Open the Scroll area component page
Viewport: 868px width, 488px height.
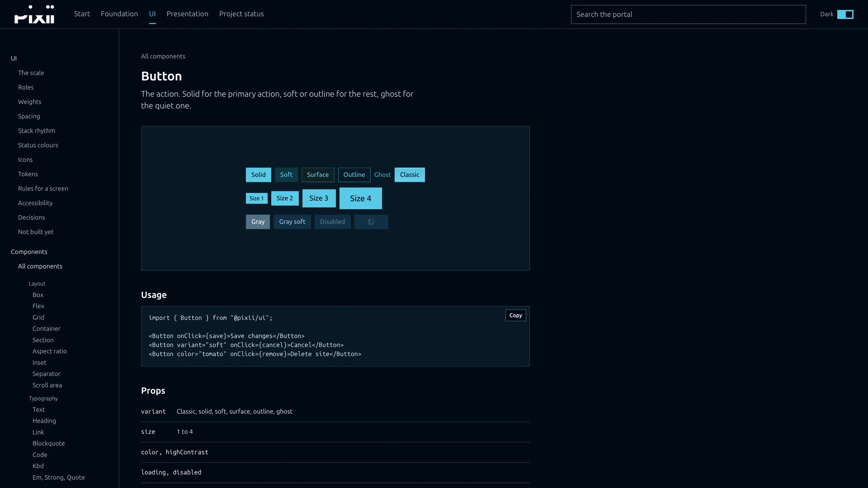[47, 385]
